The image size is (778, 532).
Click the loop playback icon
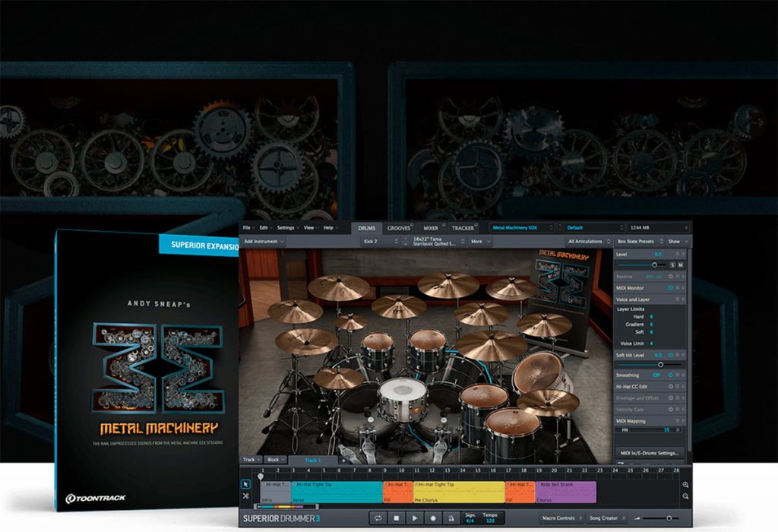[378, 518]
